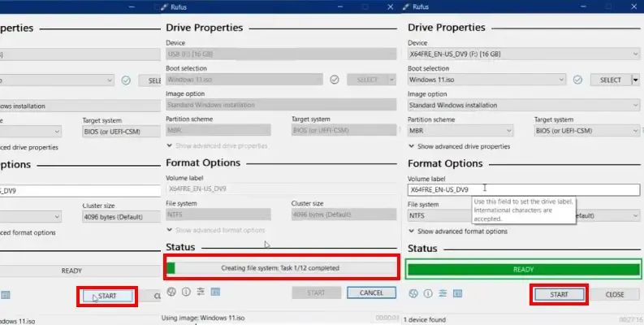Screen dimensions: 644x325
Task: Close the middle Rufus window with X
Action: 390,7
